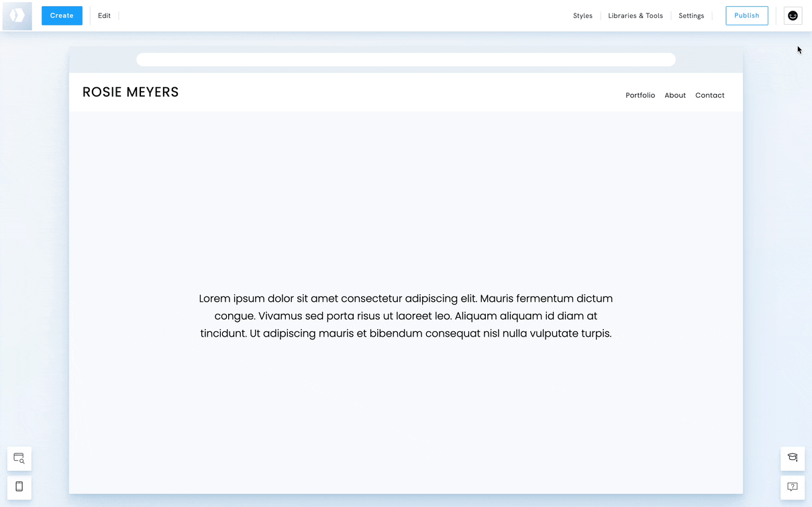The width and height of the screenshot is (812, 507).
Task: Open the Settings menu
Action: 691,15
